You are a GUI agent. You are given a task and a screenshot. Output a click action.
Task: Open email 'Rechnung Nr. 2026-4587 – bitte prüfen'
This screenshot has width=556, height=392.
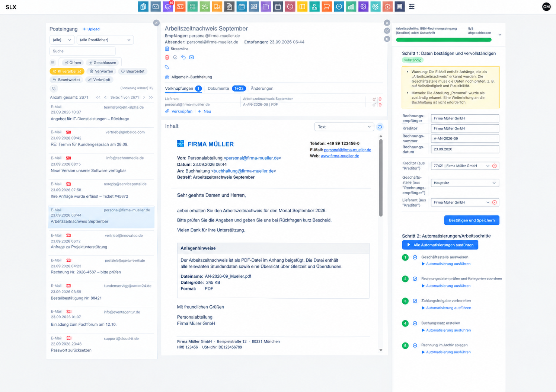[x=101, y=267]
